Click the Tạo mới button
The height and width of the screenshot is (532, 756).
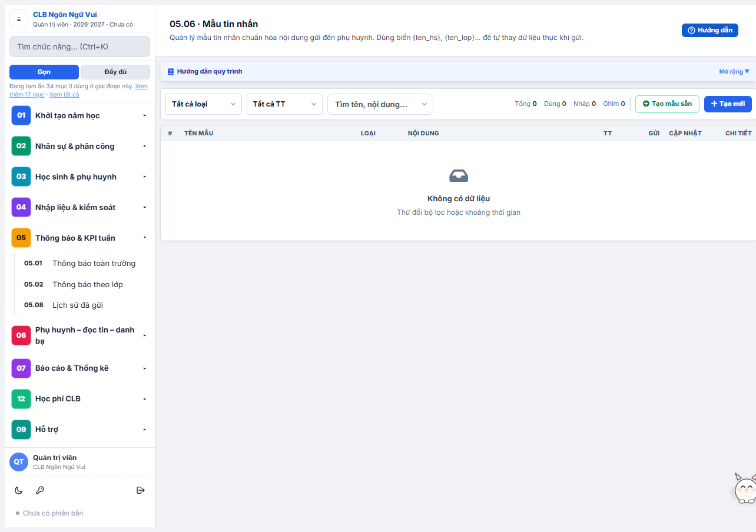(x=728, y=104)
